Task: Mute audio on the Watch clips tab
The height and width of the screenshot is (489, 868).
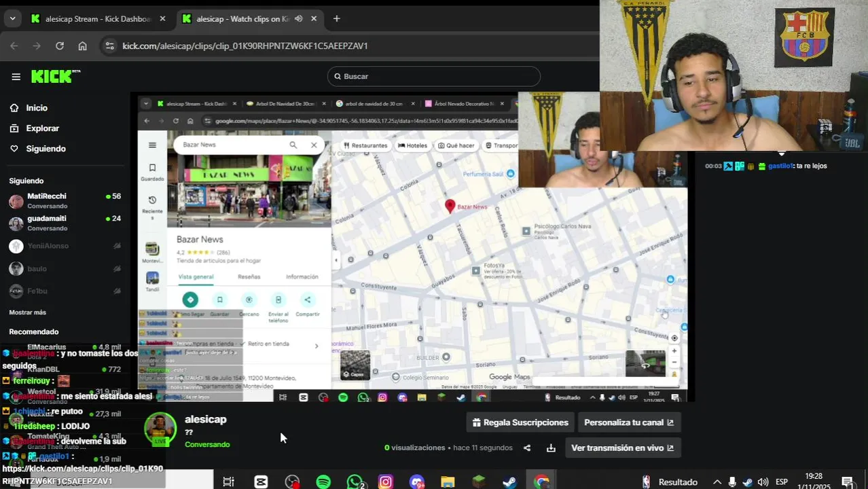Action: pyautogui.click(x=298, y=18)
